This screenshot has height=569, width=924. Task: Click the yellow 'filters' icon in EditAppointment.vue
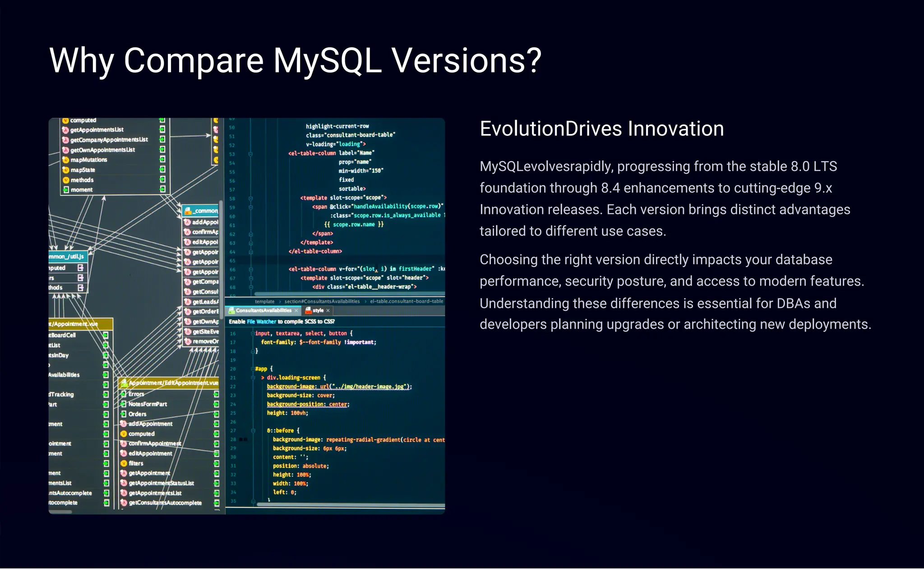coord(124,463)
